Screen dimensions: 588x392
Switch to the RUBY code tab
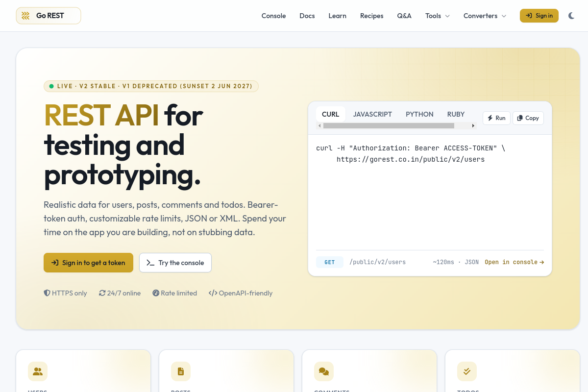456,114
